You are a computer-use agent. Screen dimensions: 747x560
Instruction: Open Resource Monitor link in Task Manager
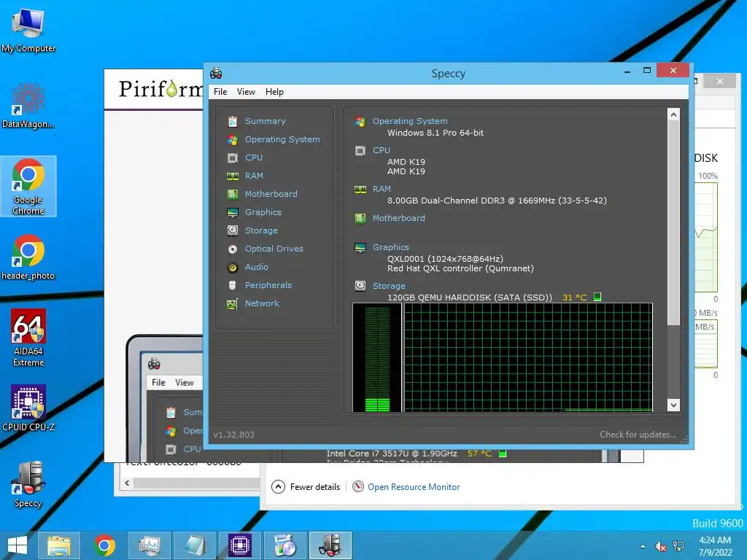point(414,487)
